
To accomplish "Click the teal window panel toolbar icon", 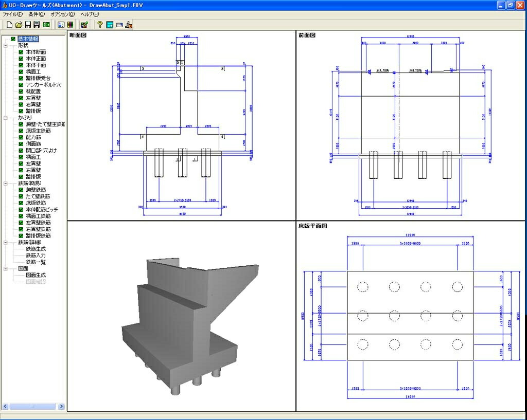I will coord(110,25).
